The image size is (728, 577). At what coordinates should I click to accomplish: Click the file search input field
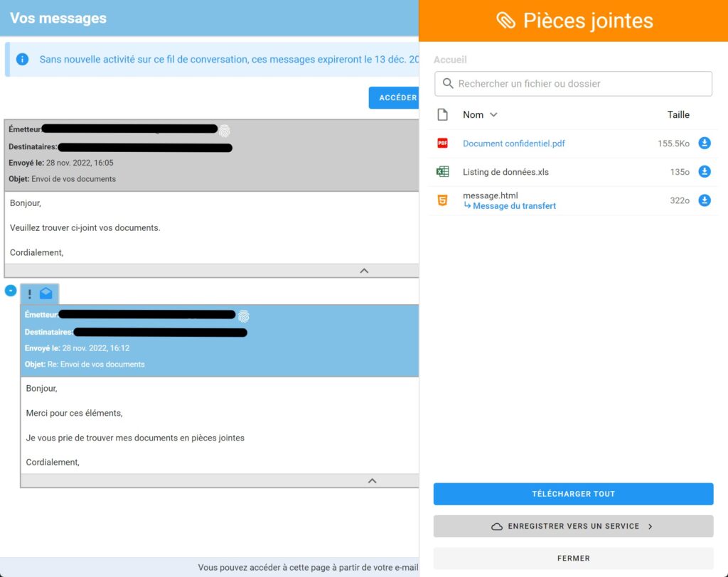pyautogui.click(x=573, y=83)
